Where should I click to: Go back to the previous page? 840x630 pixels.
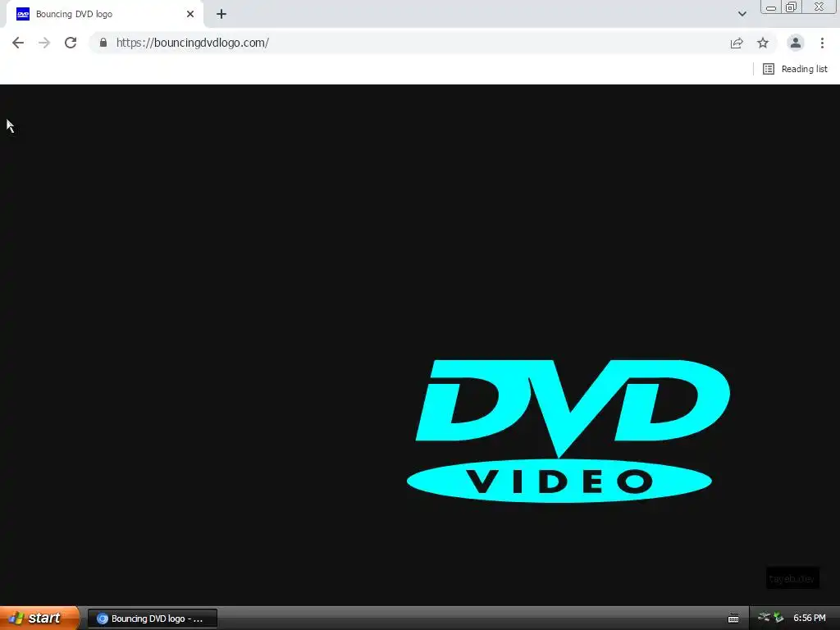click(18, 43)
